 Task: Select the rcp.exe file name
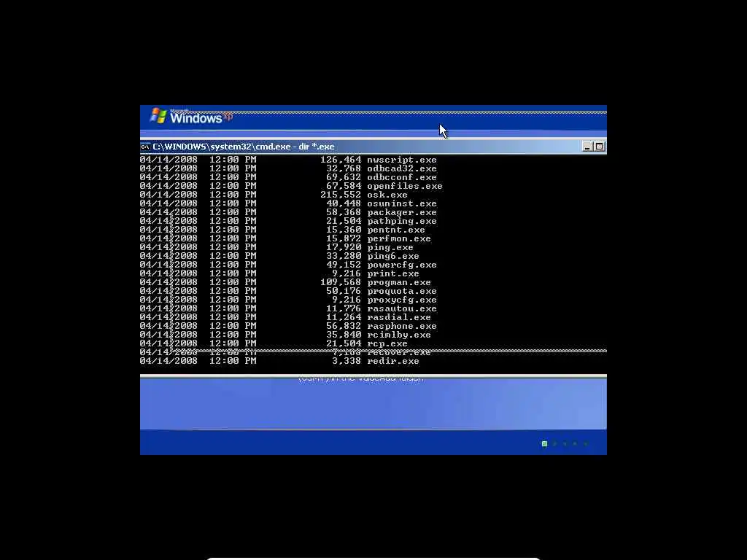pyautogui.click(x=387, y=343)
